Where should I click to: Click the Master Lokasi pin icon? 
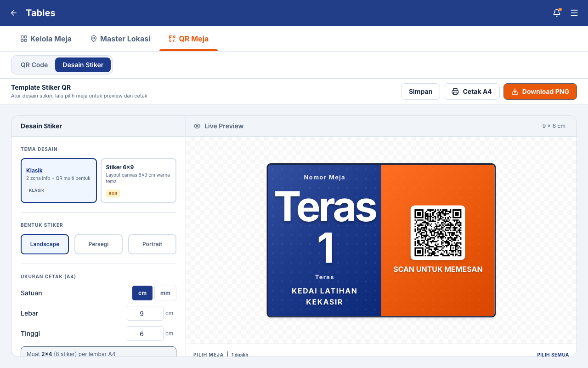point(94,39)
